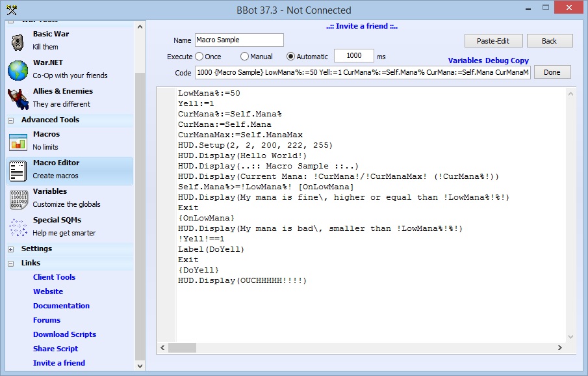The image size is (588, 376).
Task: Click the sidebar vertical scrollbar
Action: pyautogui.click(x=140, y=215)
